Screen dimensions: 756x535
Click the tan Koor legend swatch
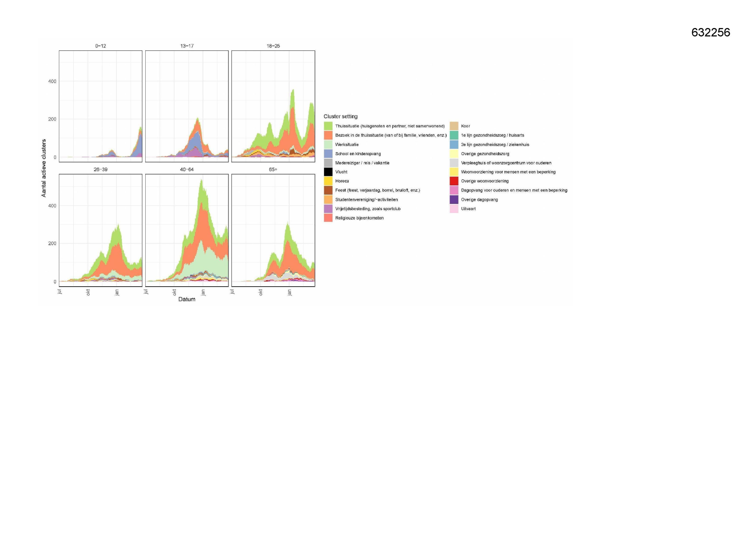coord(454,126)
